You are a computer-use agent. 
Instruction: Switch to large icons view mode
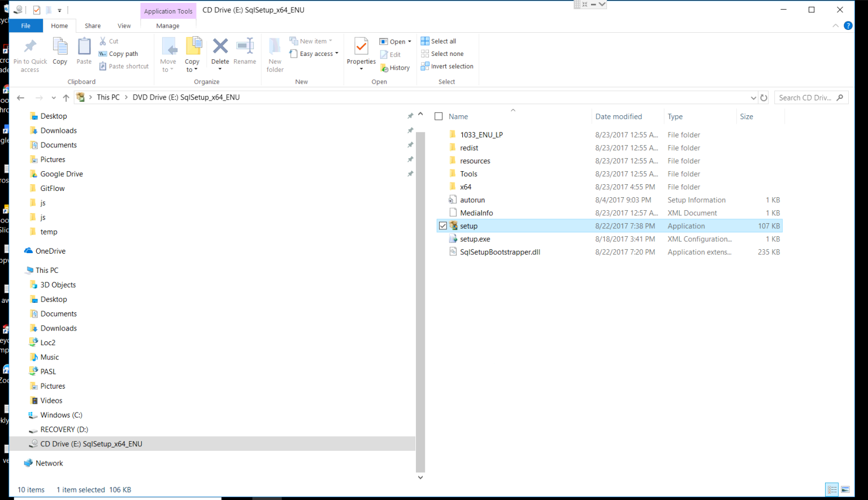pyautogui.click(x=845, y=489)
